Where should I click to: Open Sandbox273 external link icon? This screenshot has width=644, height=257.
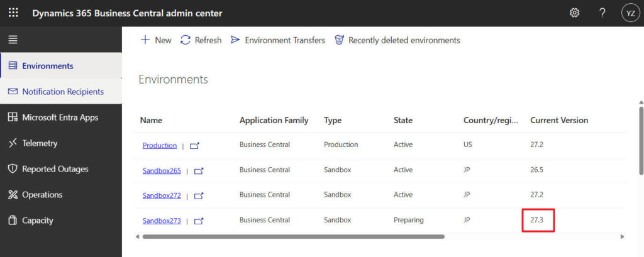coord(199,221)
